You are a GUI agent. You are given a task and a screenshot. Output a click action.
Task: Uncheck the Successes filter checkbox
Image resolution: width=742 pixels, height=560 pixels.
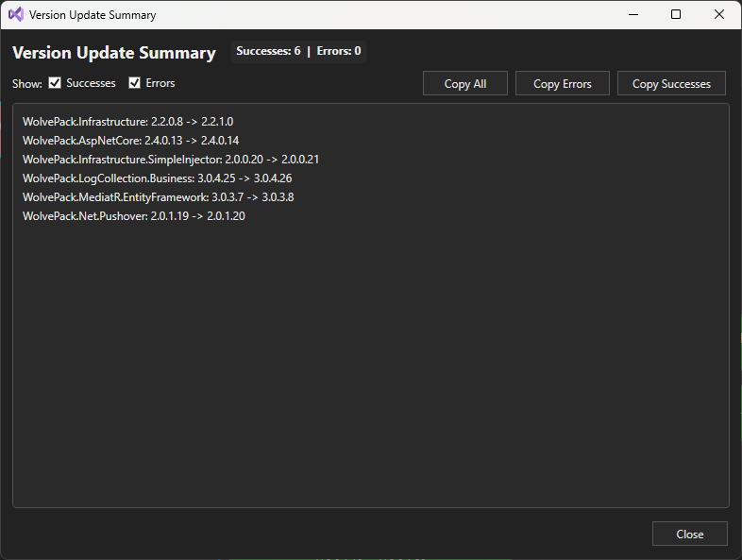[x=56, y=83]
